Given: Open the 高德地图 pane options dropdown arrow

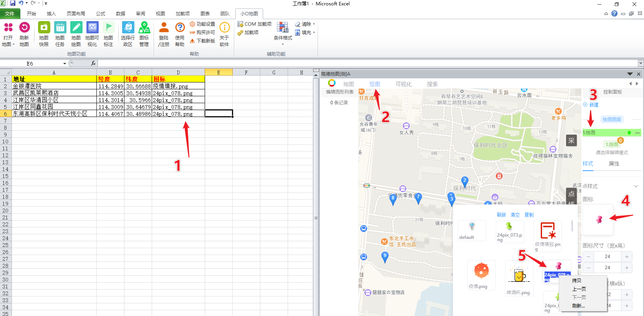Looking at the screenshot, I should tap(630, 74).
